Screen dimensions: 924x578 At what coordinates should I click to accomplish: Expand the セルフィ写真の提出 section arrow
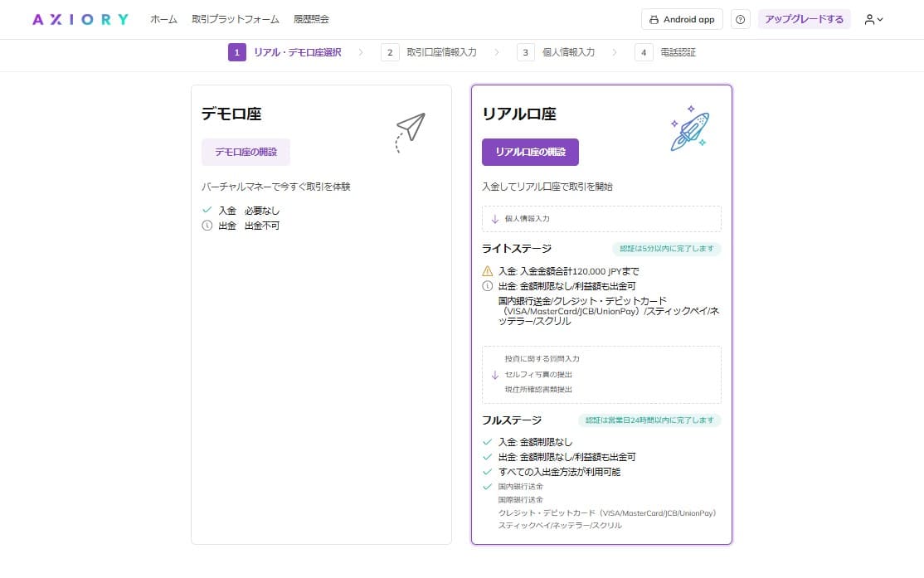(x=494, y=373)
